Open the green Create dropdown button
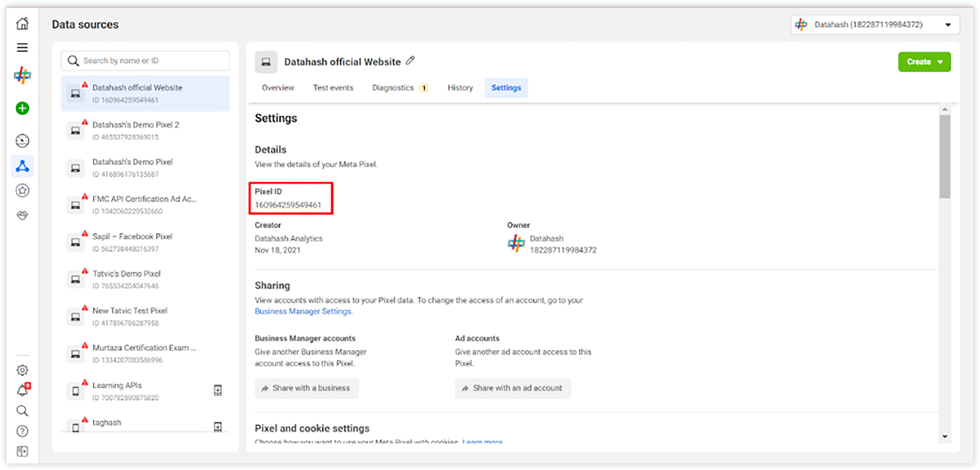This screenshot has width=980, height=470. 924,61
